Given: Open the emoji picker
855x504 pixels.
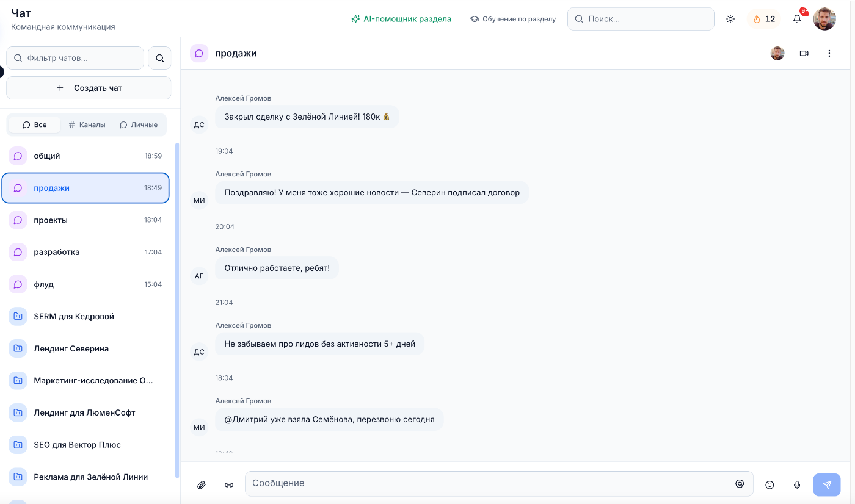Looking at the screenshot, I should coord(770,485).
